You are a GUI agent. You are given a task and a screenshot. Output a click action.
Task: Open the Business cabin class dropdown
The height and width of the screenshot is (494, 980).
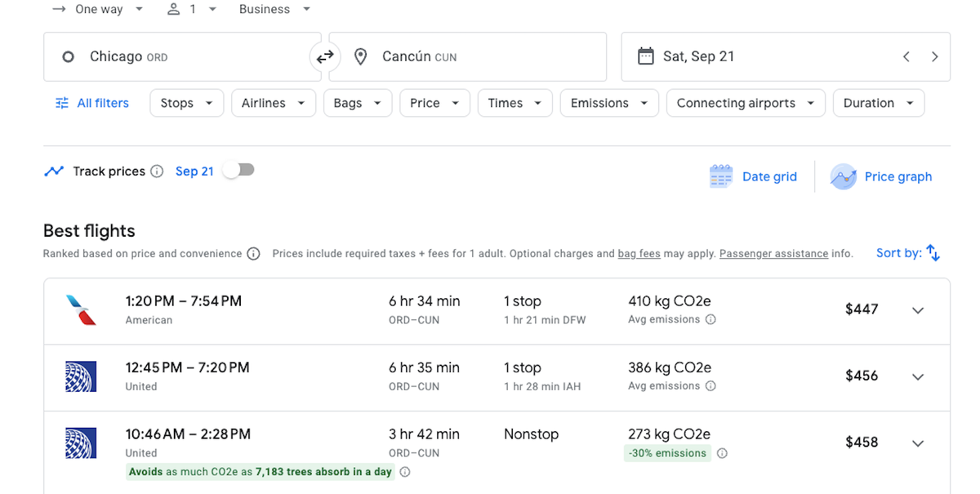[274, 9]
